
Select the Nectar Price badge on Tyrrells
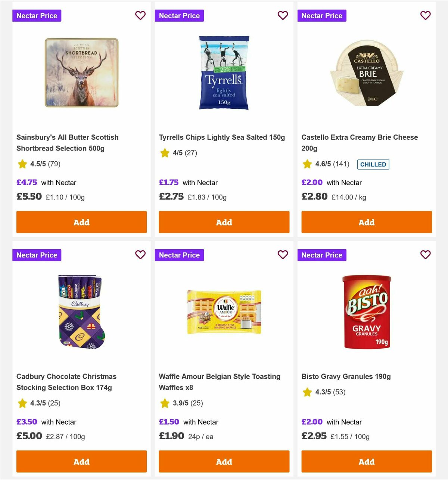pyautogui.click(x=179, y=16)
